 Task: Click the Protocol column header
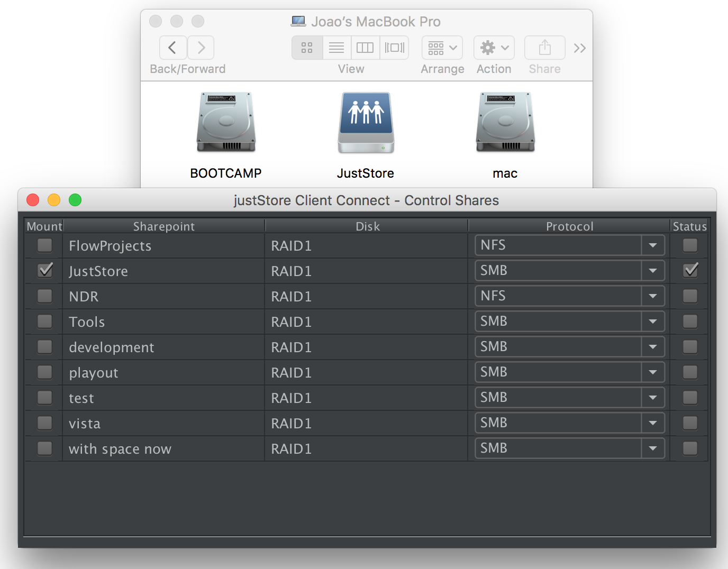[569, 226]
